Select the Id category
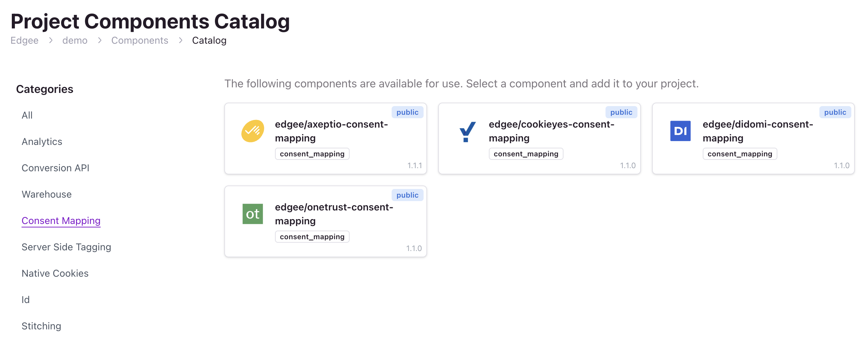The image size is (868, 337). (26, 300)
